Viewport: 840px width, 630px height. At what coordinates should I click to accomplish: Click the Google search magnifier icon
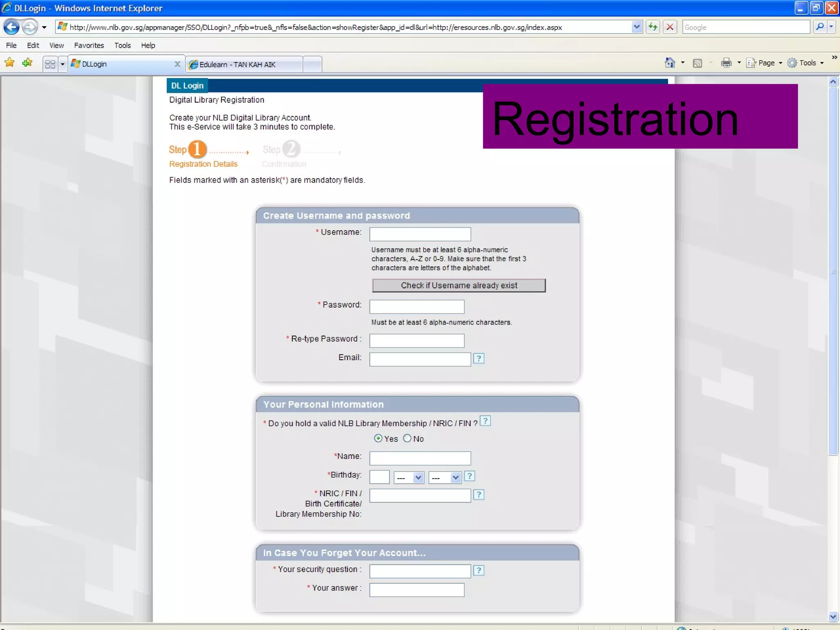click(x=819, y=27)
